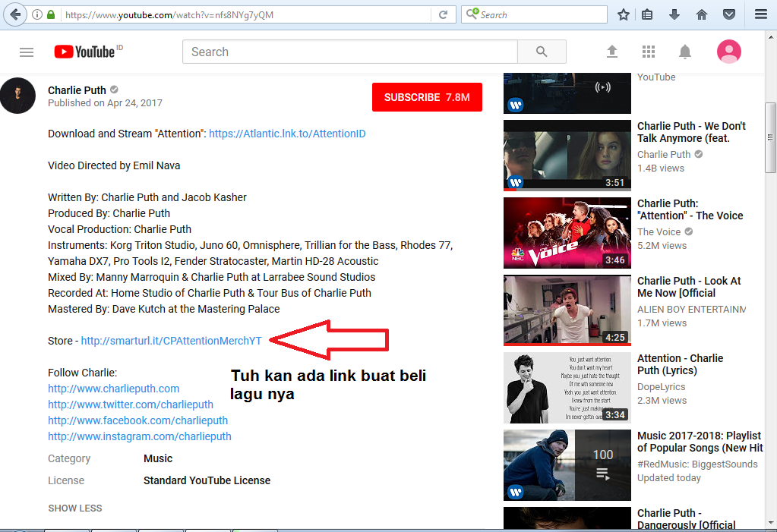This screenshot has height=532, width=777.
Task: Click the Music category link
Action: (x=158, y=458)
